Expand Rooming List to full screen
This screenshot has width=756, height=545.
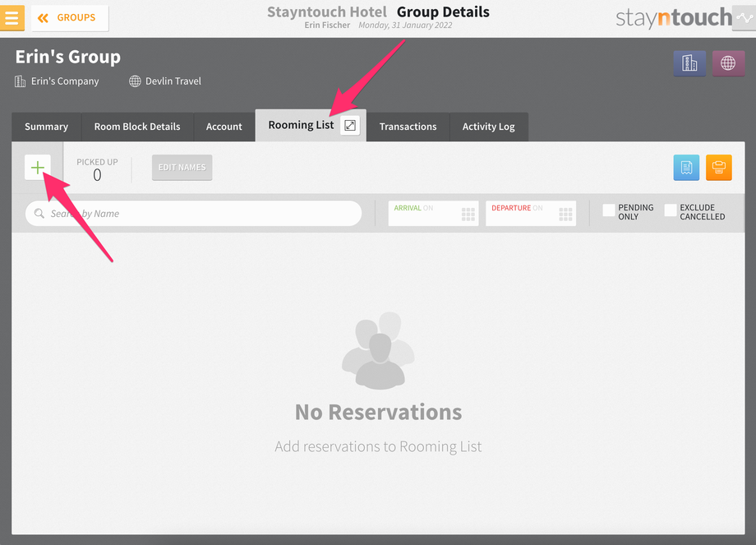tap(350, 126)
